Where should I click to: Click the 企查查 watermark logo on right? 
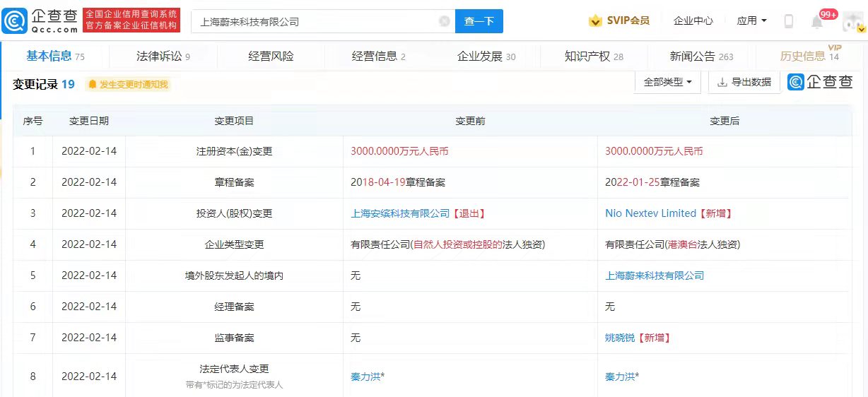point(821,83)
